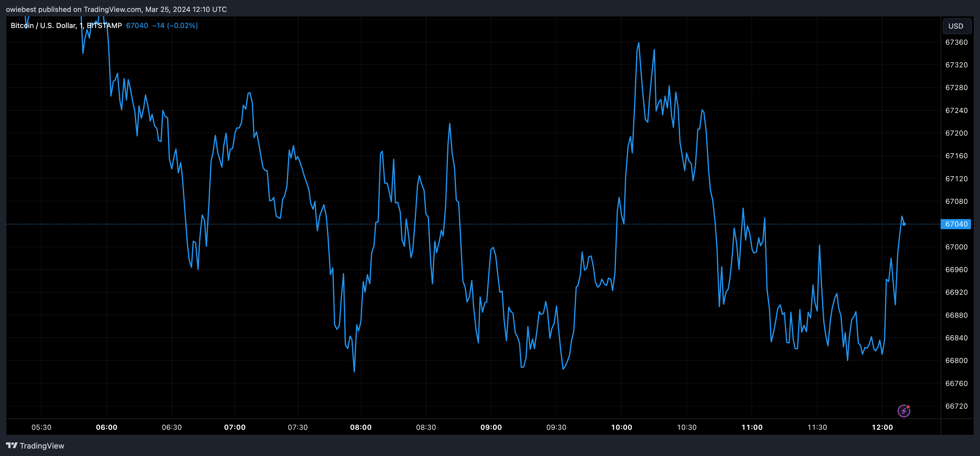980x456 pixels.
Task: Click the 10:30 time axis label
Action: pyautogui.click(x=687, y=427)
